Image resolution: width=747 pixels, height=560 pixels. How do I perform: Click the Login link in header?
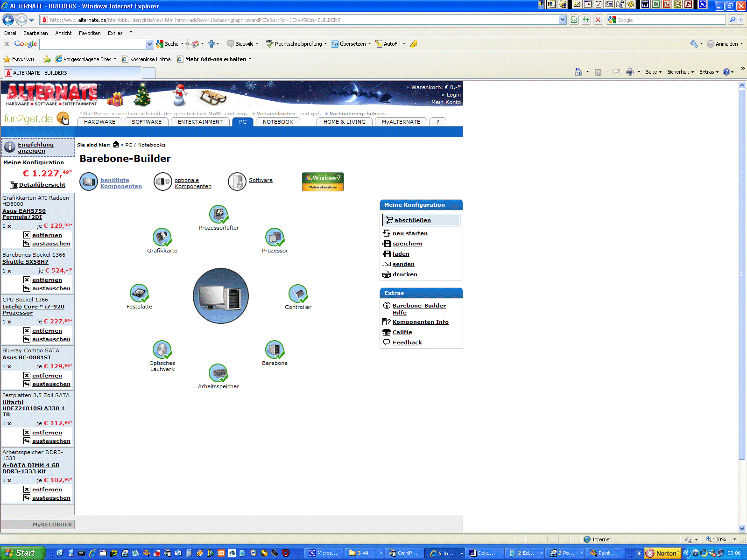tap(453, 95)
